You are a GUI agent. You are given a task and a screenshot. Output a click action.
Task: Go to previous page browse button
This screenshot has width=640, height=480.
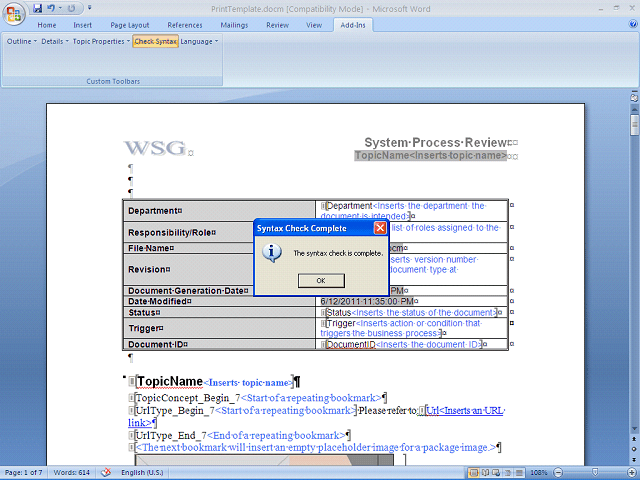click(634, 439)
